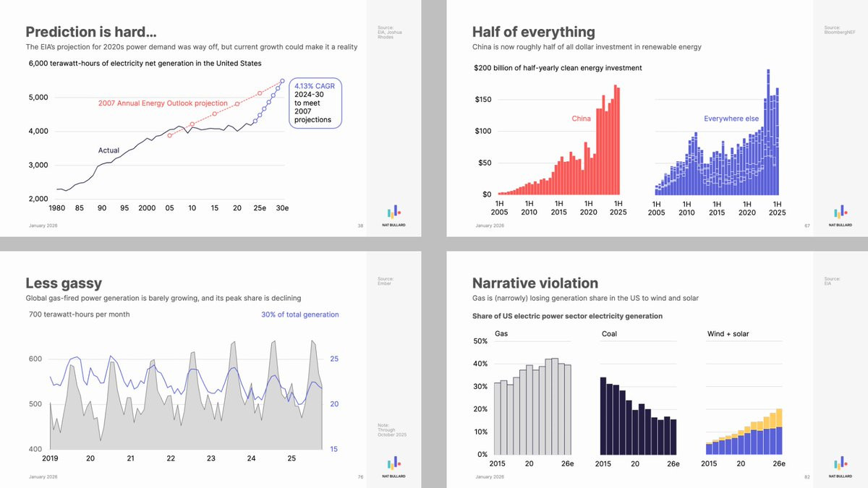Screen dimensions: 868x488
Task: Select the 'Narrative violation' slide heading
Action: coord(535,283)
